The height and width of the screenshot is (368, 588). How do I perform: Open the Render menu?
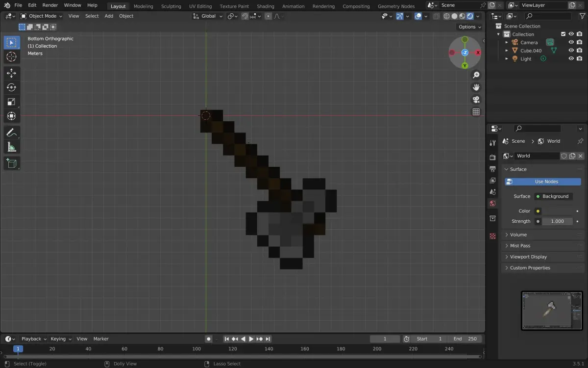(x=50, y=5)
